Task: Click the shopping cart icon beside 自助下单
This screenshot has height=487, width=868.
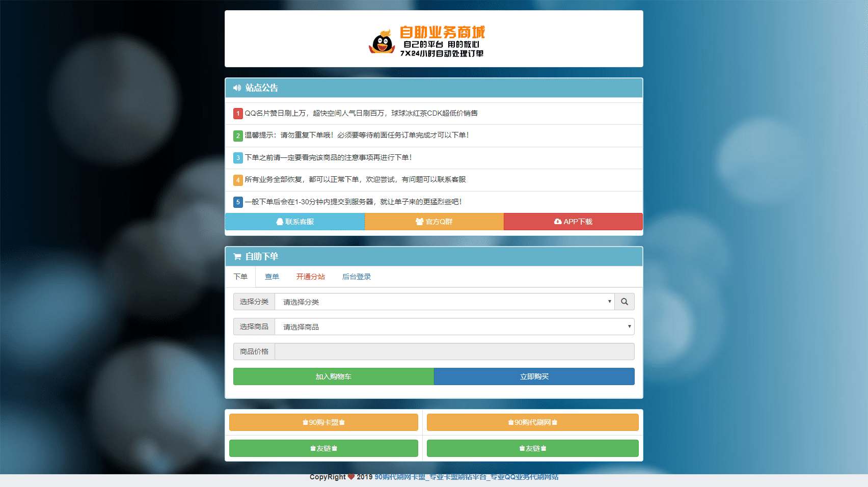Action: (237, 257)
